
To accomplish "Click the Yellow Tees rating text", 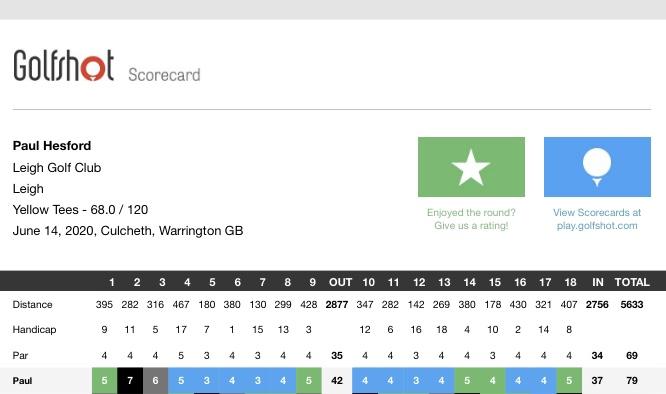I will click(x=80, y=210).
